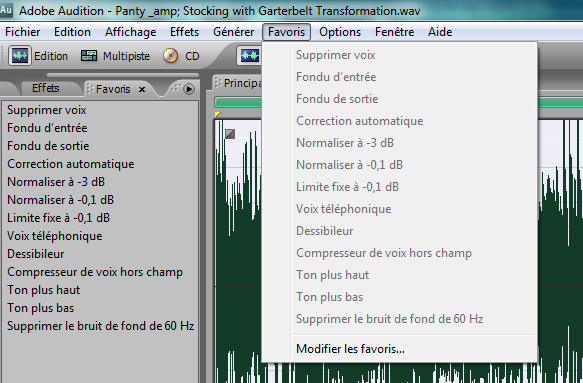Open the Edition menu in menu bar
The height and width of the screenshot is (383, 583).
(72, 32)
